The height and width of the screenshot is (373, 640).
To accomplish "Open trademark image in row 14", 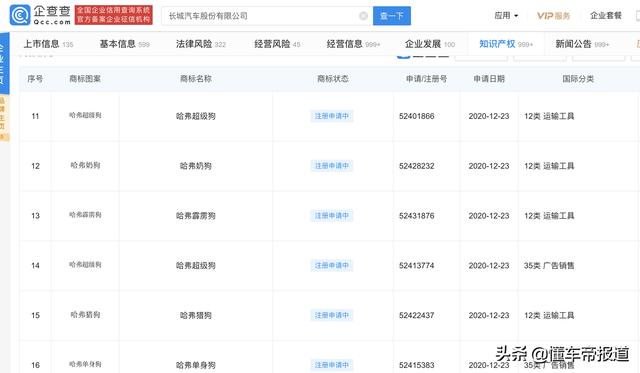I will pos(85,265).
